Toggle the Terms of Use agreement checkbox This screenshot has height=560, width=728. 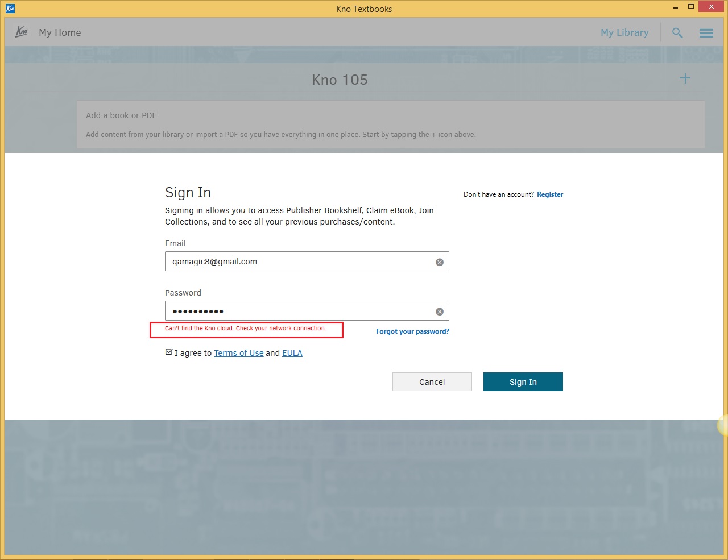169,352
